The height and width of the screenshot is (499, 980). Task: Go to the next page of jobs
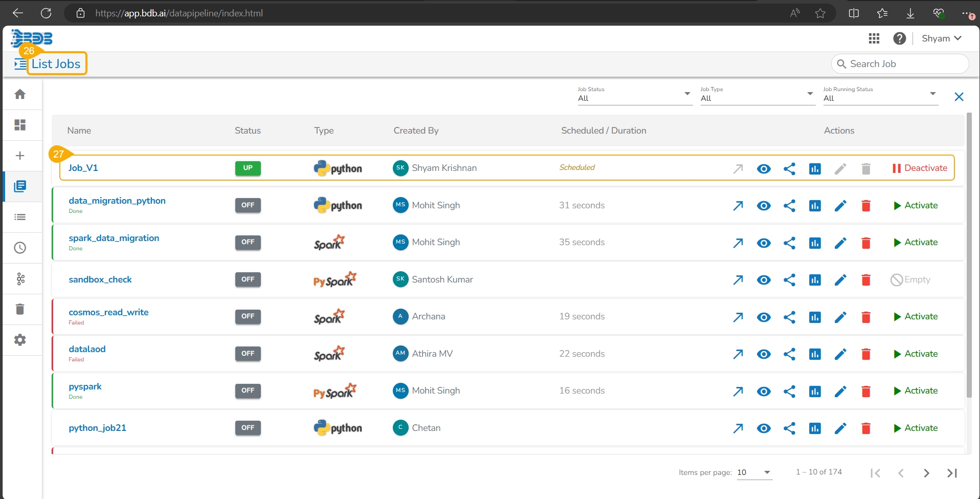click(926, 473)
